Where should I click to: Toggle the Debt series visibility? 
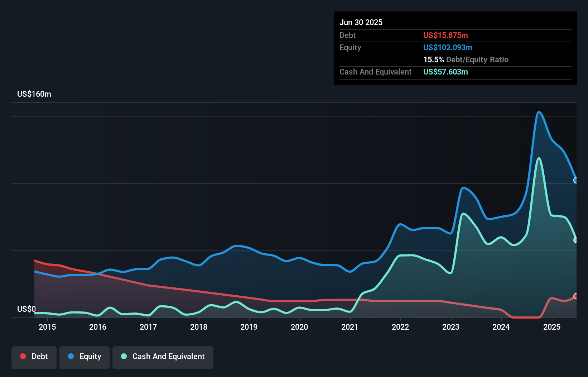pyautogui.click(x=34, y=356)
